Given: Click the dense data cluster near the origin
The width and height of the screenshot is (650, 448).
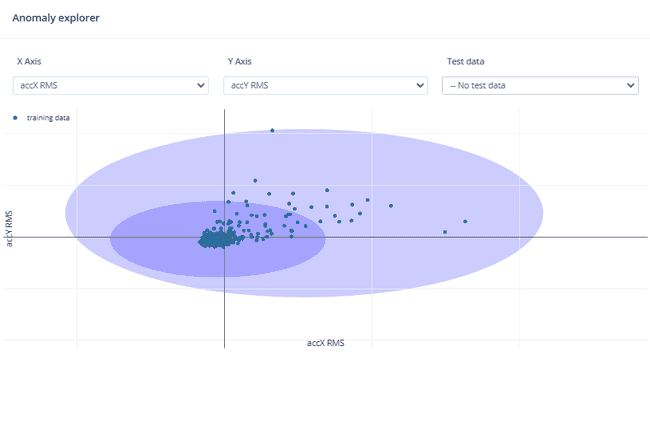Looking at the screenshot, I should [x=215, y=239].
